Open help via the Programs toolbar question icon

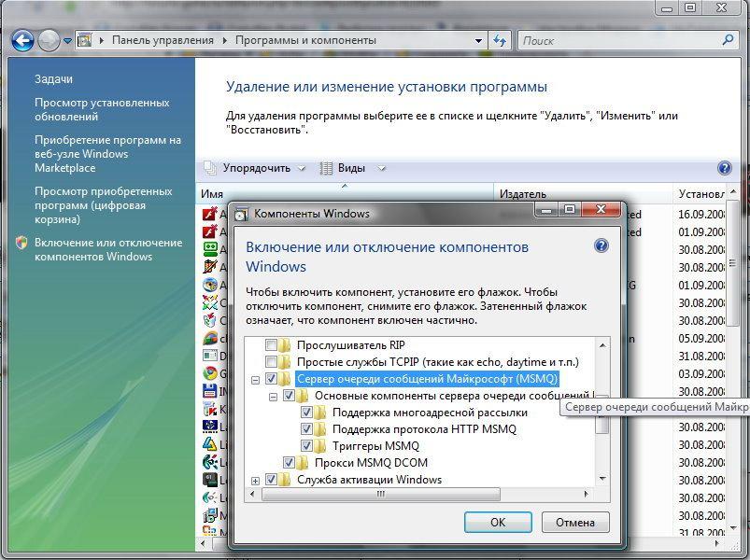[x=724, y=168]
